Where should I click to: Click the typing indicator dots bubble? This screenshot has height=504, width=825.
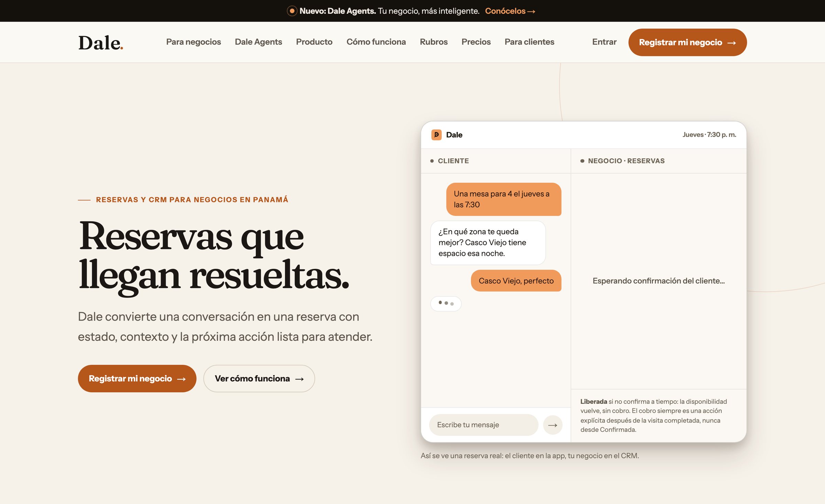(446, 303)
